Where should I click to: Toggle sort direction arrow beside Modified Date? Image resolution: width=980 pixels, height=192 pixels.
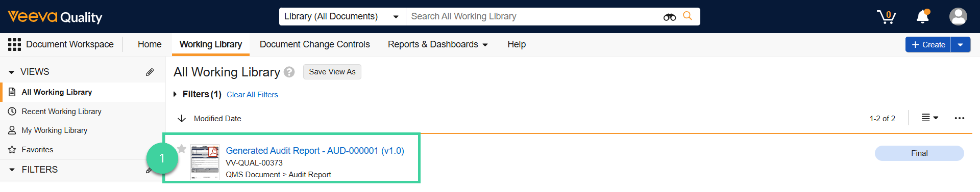coord(181,118)
